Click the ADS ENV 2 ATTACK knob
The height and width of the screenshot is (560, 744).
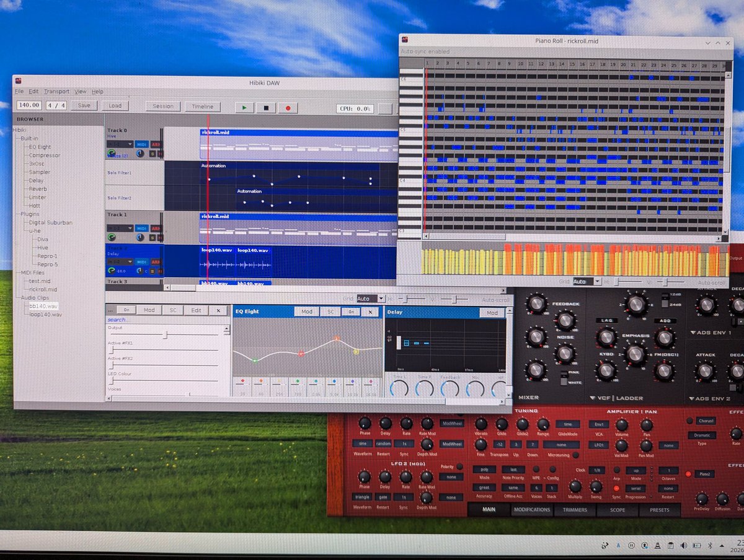pyautogui.click(x=705, y=372)
